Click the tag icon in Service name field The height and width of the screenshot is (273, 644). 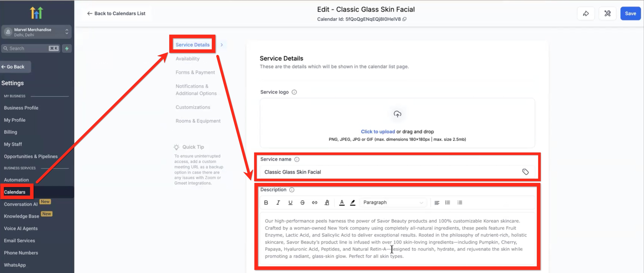tap(525, 172)
